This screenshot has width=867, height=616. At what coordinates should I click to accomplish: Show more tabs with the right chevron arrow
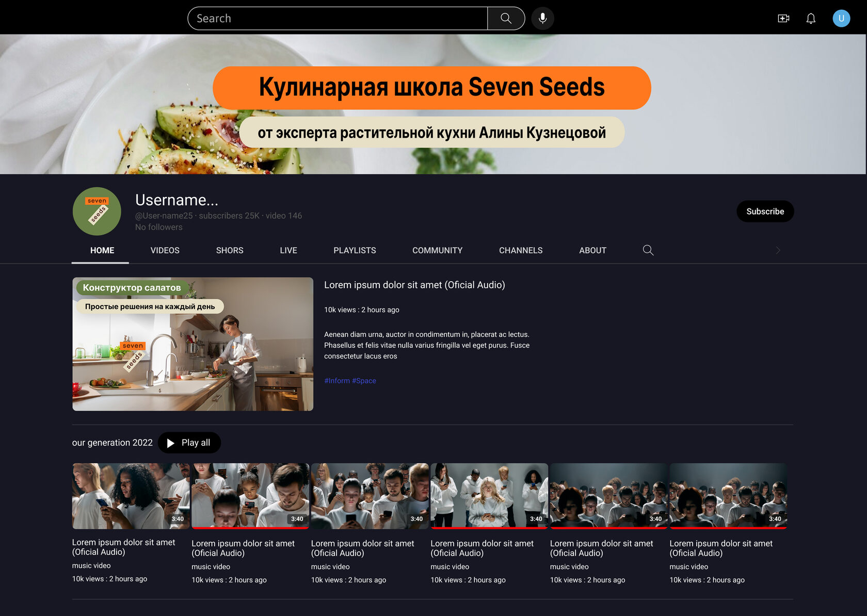pyautogui.click(x=778, y=250)
